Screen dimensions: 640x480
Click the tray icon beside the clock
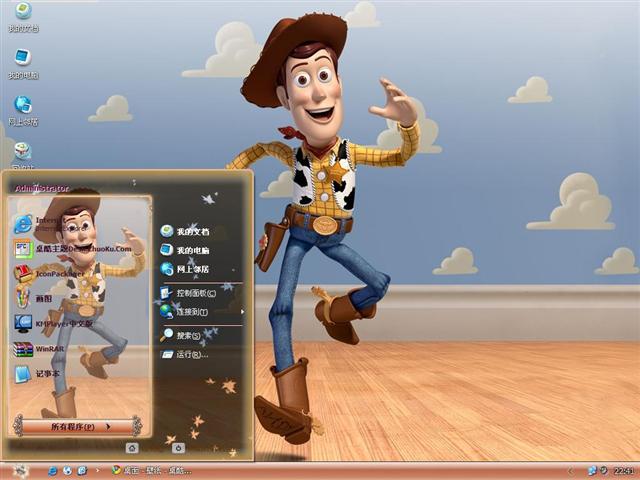tap(604, 471)
